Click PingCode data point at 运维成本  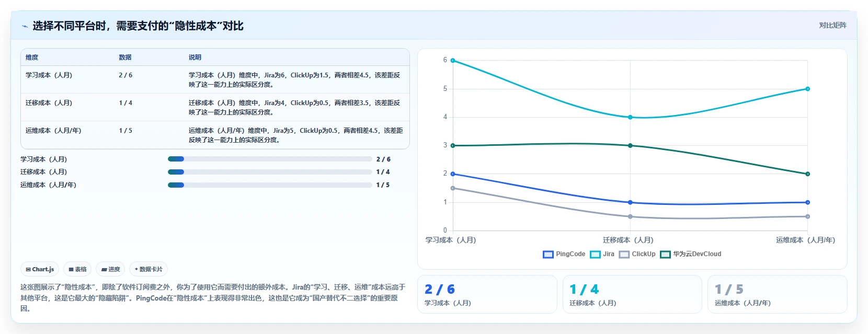tap(807, 202)
